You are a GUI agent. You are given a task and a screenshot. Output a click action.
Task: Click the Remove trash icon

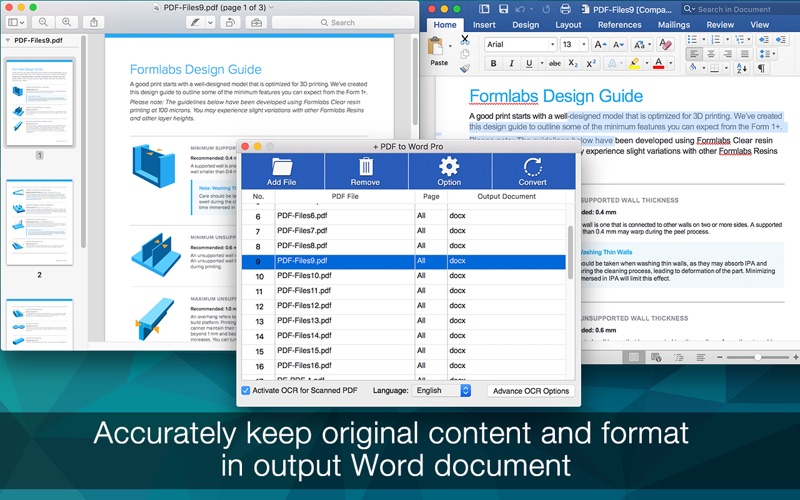coord(365,171)
